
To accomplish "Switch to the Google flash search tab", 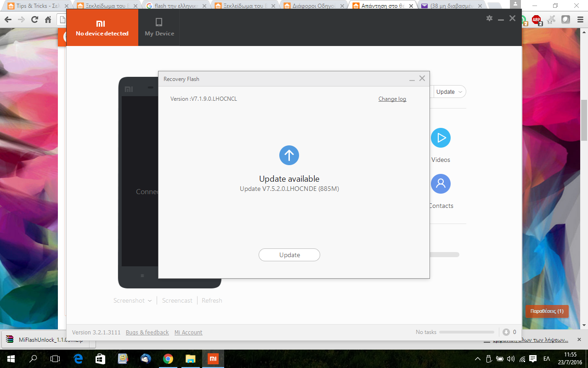I will pos(176,6).
